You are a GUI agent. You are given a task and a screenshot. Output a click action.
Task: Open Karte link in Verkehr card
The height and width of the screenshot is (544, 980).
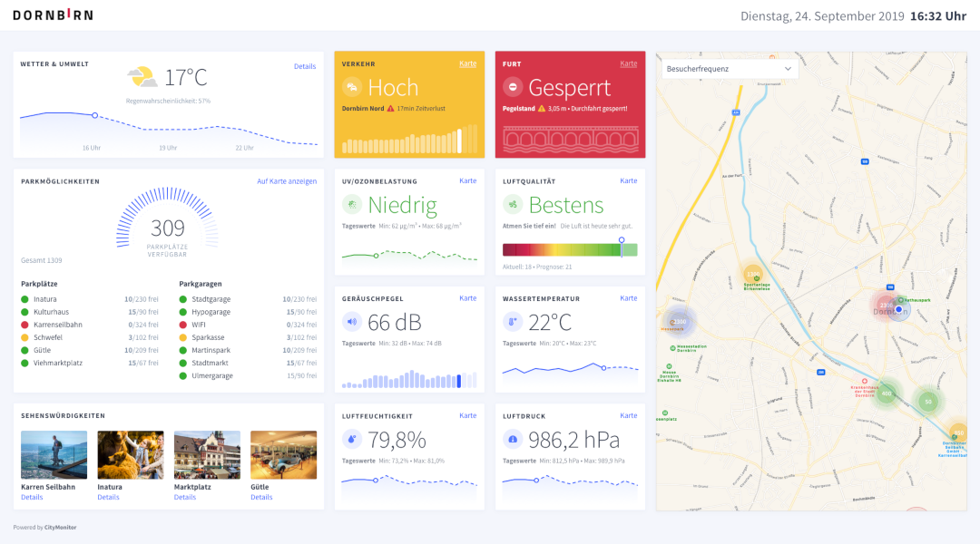point(467,63)
